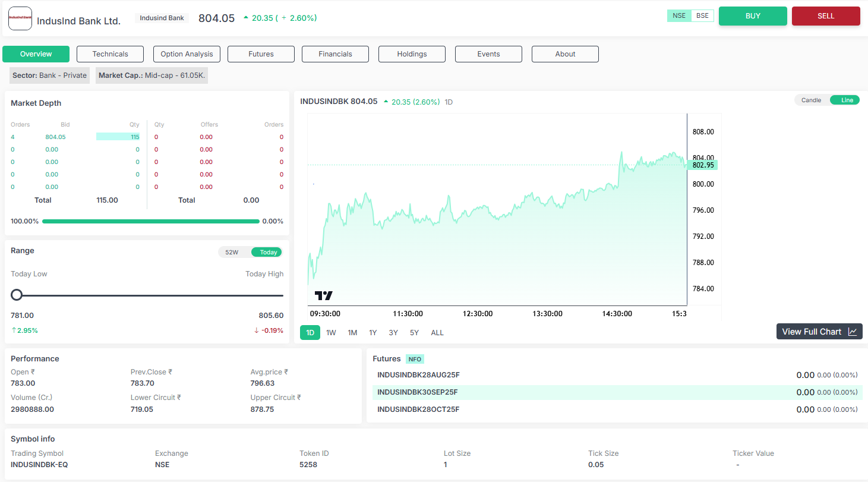Click the total bid quantity 115.00

tap(107, 200)
